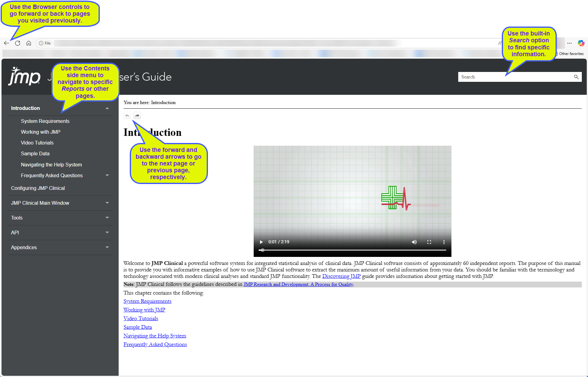Launch the Copilot icon in the browser toolbar
Screen dimensions: 588x377
pyautogui.click(x=581, y=43)
